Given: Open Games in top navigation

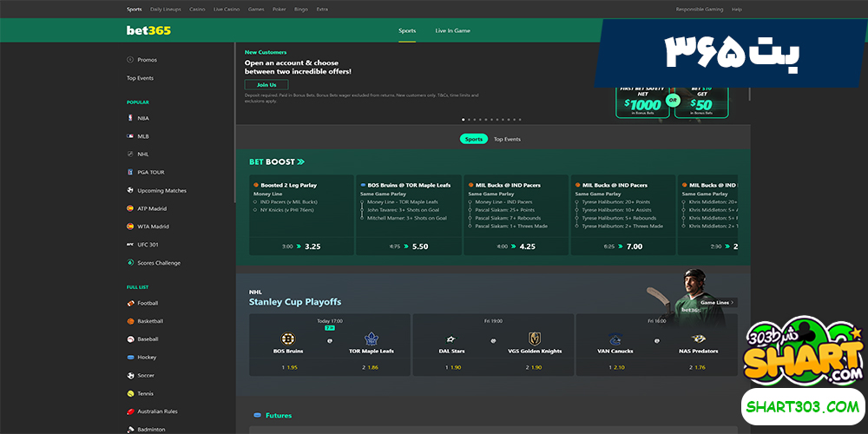Looking at the screenshot, I should (x=256, y=10).
